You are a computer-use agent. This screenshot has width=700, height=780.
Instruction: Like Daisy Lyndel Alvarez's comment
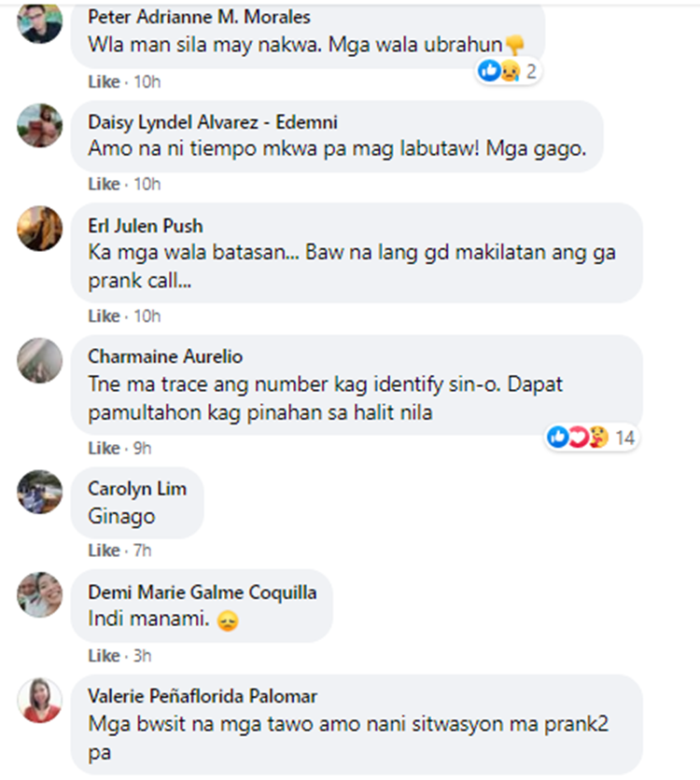[104, 184]
